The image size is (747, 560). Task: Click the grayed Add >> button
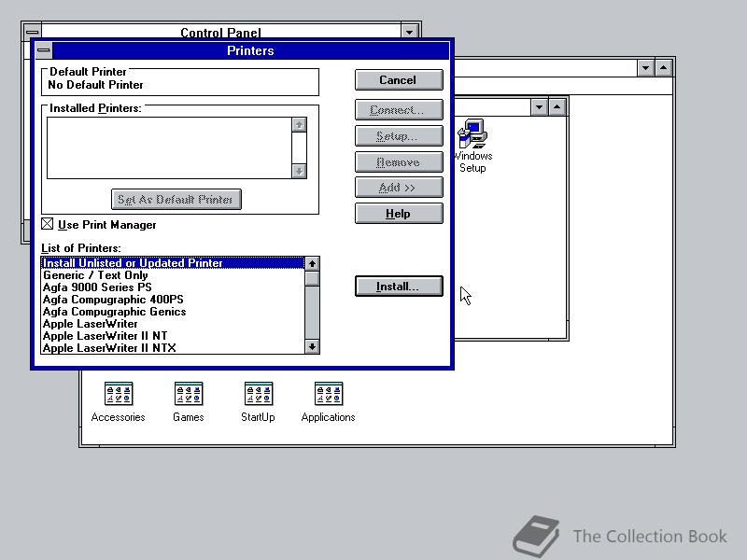click(399, 188)
